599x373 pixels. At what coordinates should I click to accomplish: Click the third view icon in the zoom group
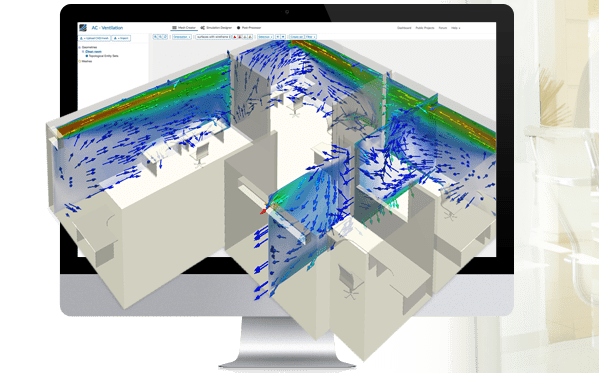coord(165,37)
